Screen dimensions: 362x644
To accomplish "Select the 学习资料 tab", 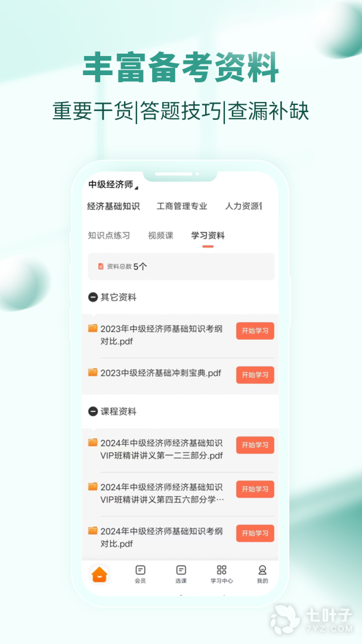I will click(x=208, y=236).
